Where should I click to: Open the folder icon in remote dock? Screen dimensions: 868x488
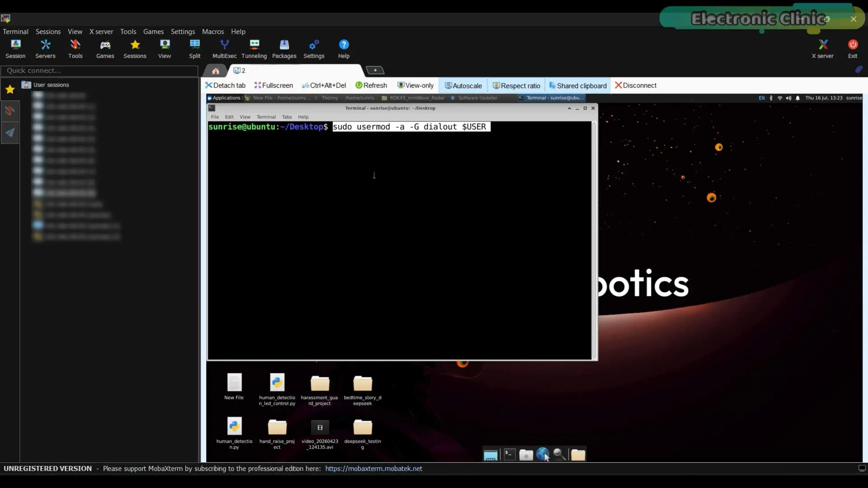click(x=578, y=455)
